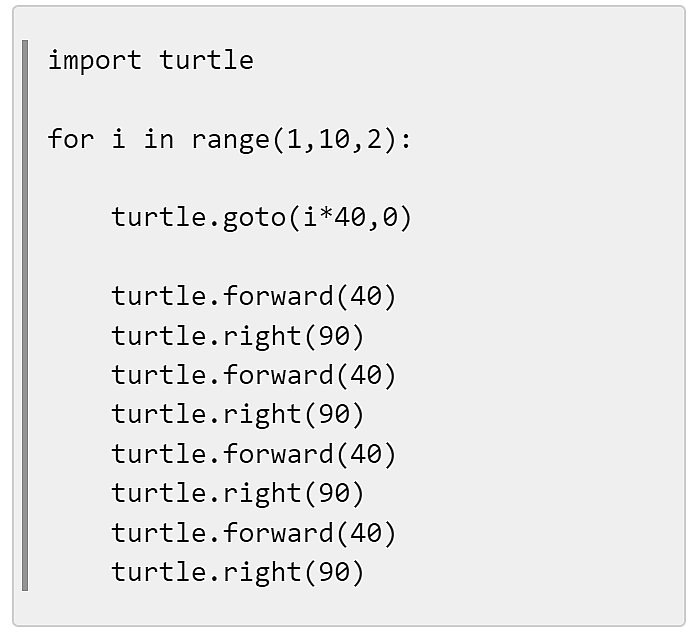Click the gray vertical bar beside code

25,316
